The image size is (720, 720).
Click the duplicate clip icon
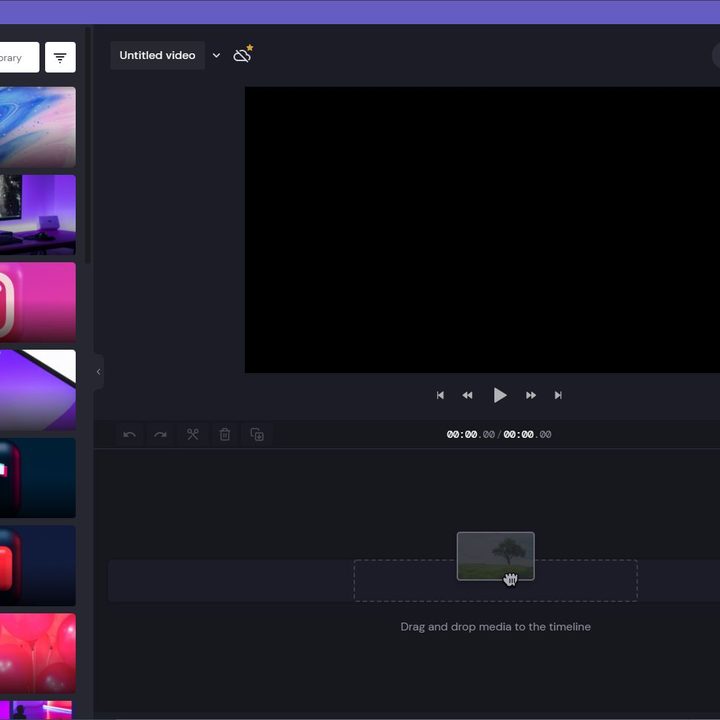(257, 434)
